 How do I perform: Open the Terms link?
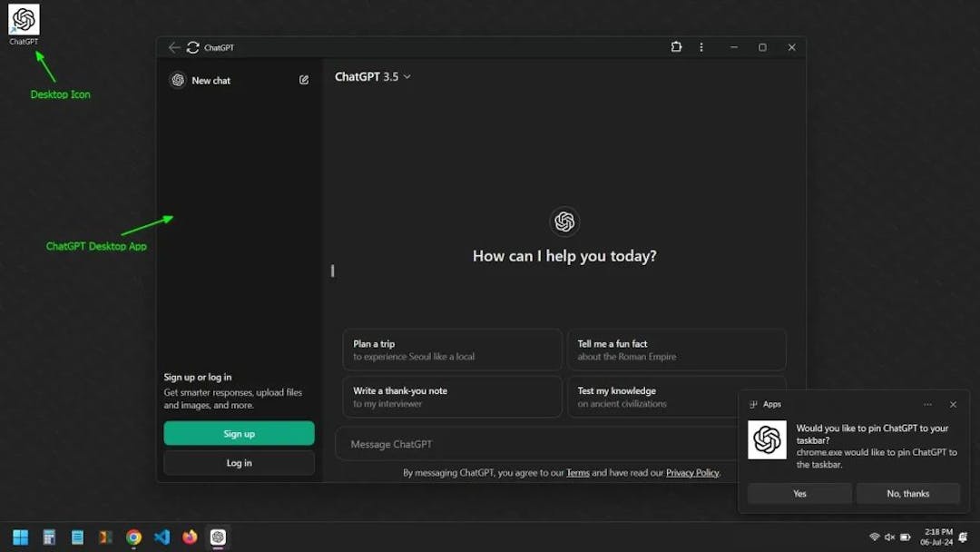click(578, 472)
